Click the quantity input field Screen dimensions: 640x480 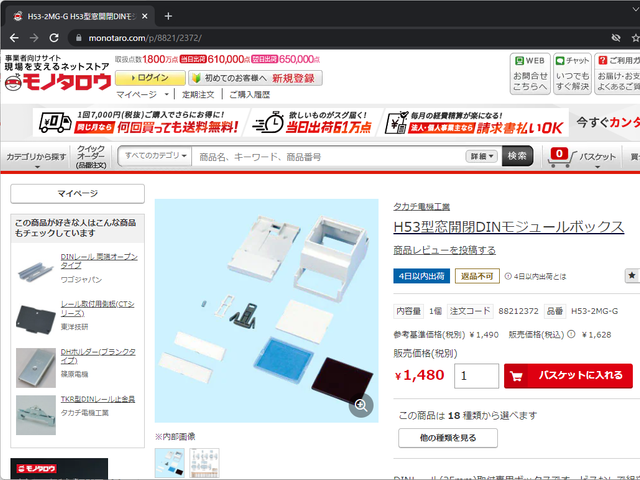pyautogui.click(x=476, y=376)
